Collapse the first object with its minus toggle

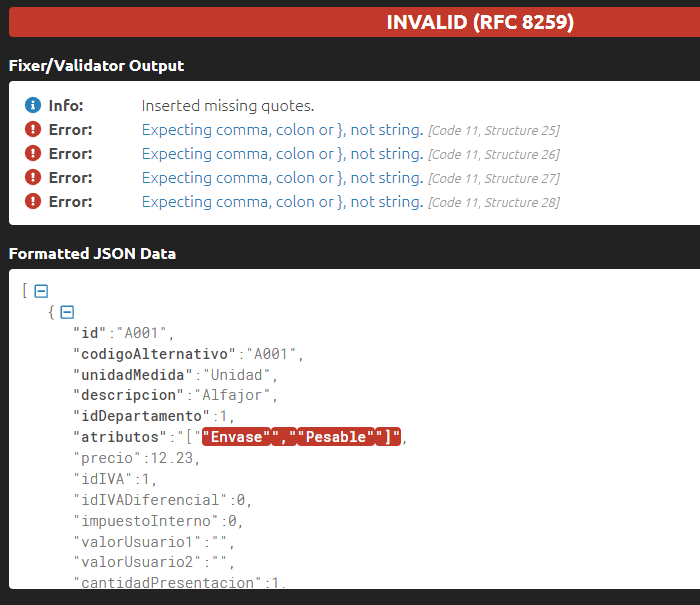[67, 312]
